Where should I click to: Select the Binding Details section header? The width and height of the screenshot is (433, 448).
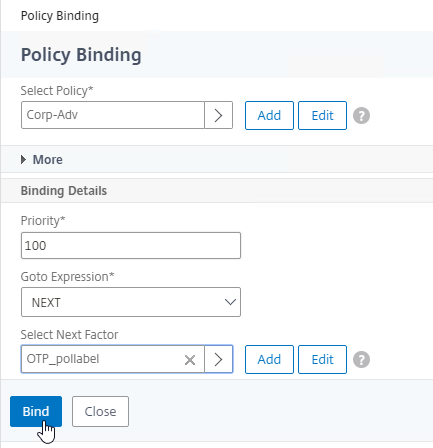[64, 191]
